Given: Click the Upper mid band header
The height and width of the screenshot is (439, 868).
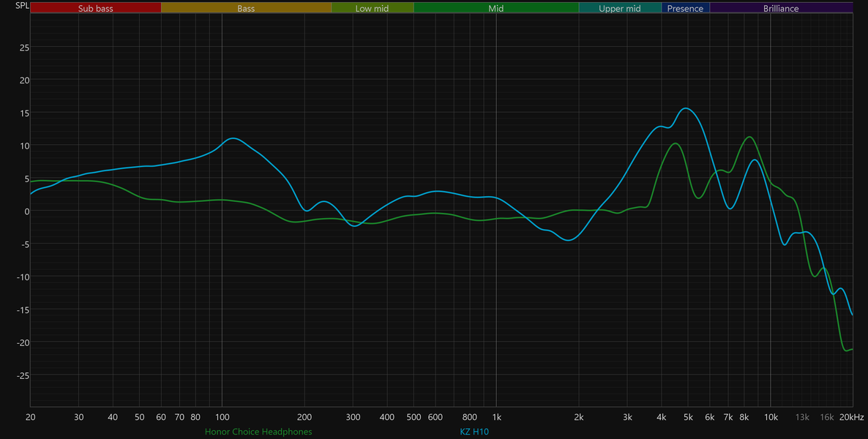Looking at the screenshot, I should point(620,8).
